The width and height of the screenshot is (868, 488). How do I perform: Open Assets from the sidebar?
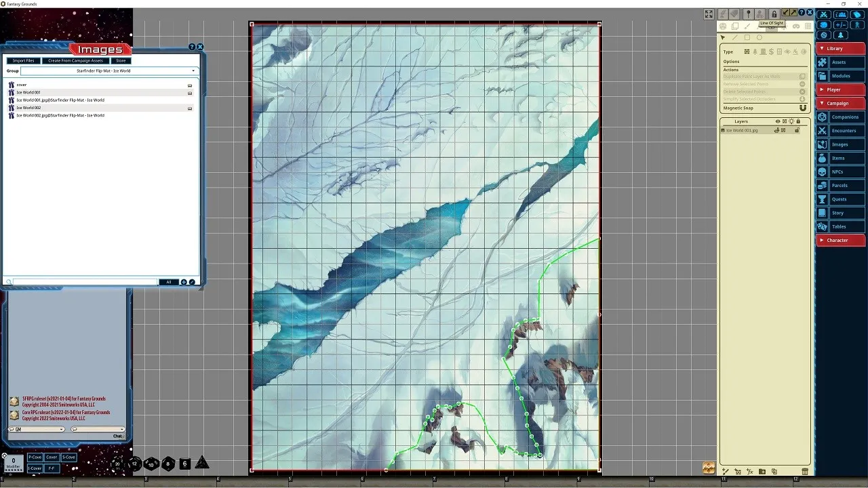coord(840,62)
